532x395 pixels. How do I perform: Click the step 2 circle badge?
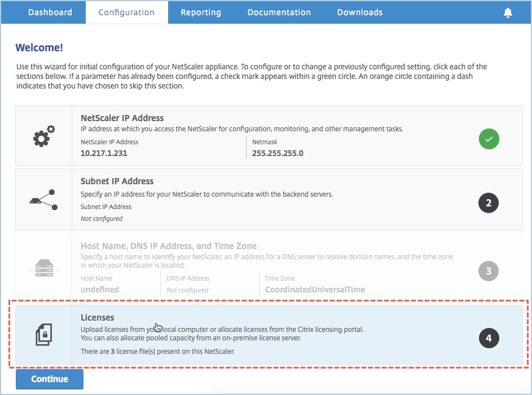point(488,203)
